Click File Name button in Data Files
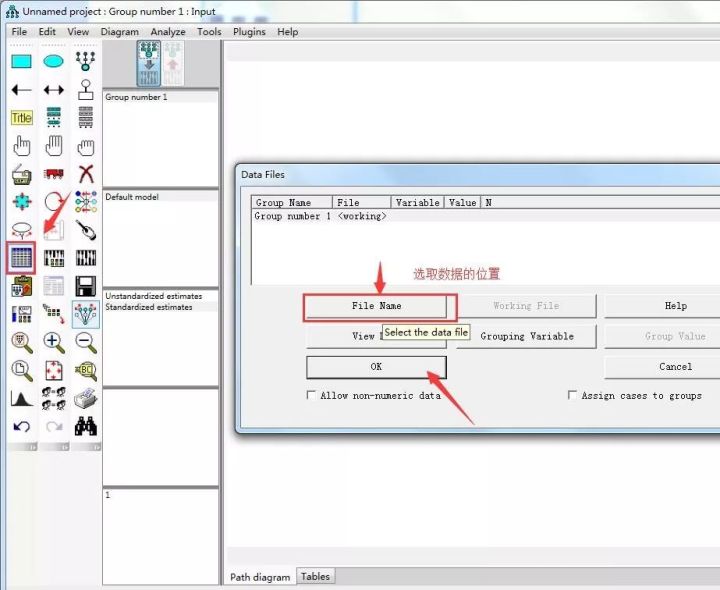 (377, 306)
